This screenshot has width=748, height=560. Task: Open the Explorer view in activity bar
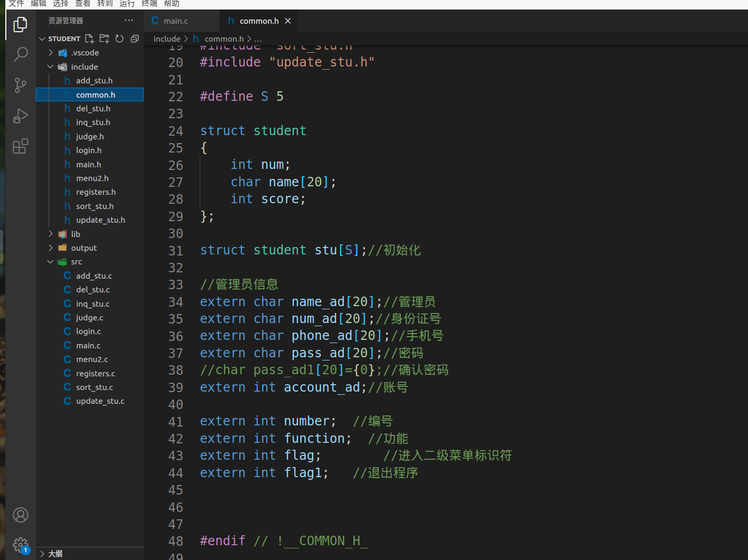(20, 24)
